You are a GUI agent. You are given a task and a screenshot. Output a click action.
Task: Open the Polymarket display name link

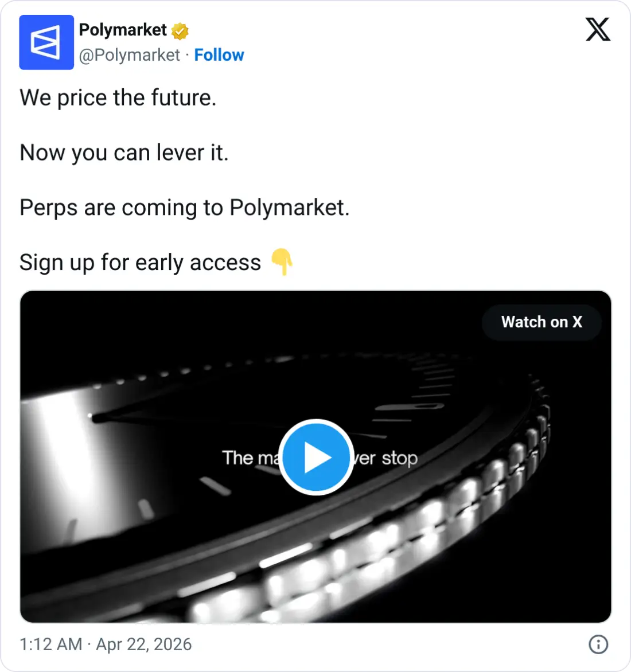tap(123, 30)
